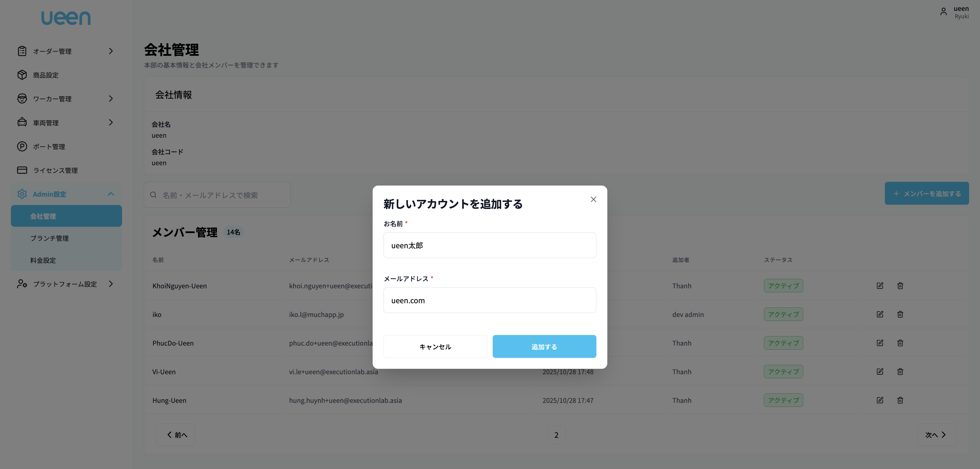This screenshot has width=980, height=469.
Task: Open the 車両管理 vehicle icon
Action: click(x=22, y=122)
